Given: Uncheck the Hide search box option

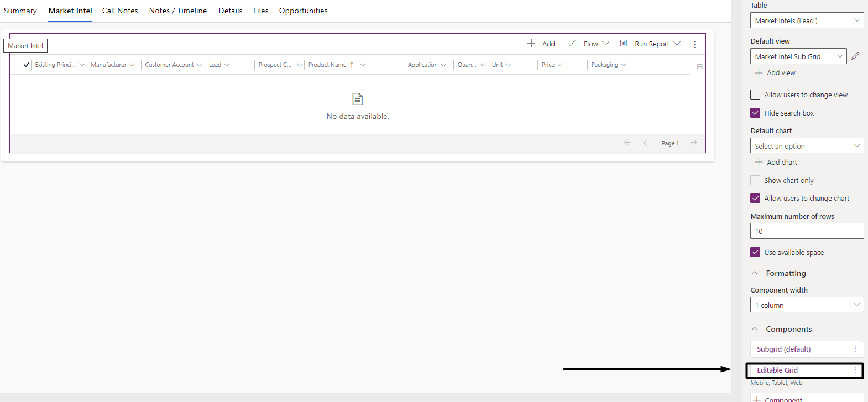Looking at the screenshot, I should (x=755, y=113).
